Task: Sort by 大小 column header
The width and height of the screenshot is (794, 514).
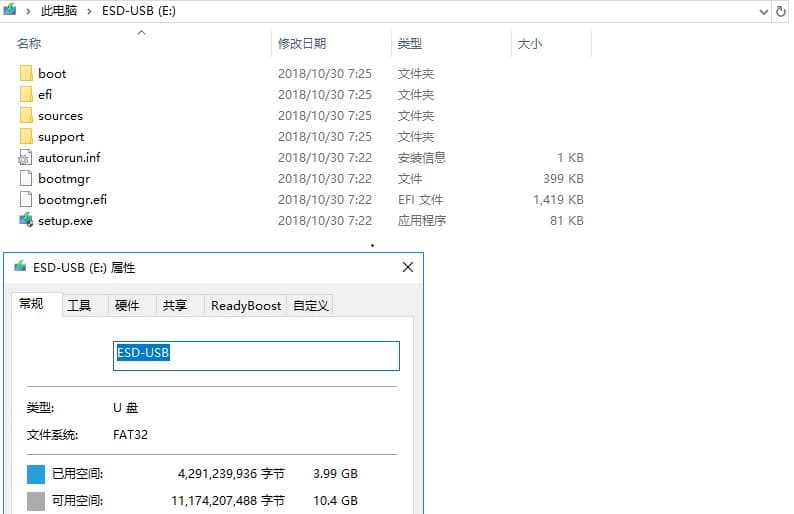Action: pyautogui.click(x=530, y=44)
